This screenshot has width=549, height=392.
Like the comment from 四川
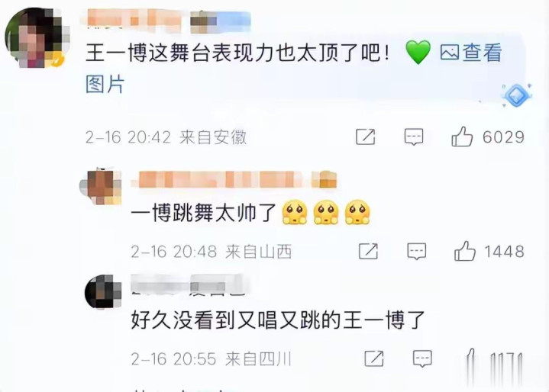(470, 358)
